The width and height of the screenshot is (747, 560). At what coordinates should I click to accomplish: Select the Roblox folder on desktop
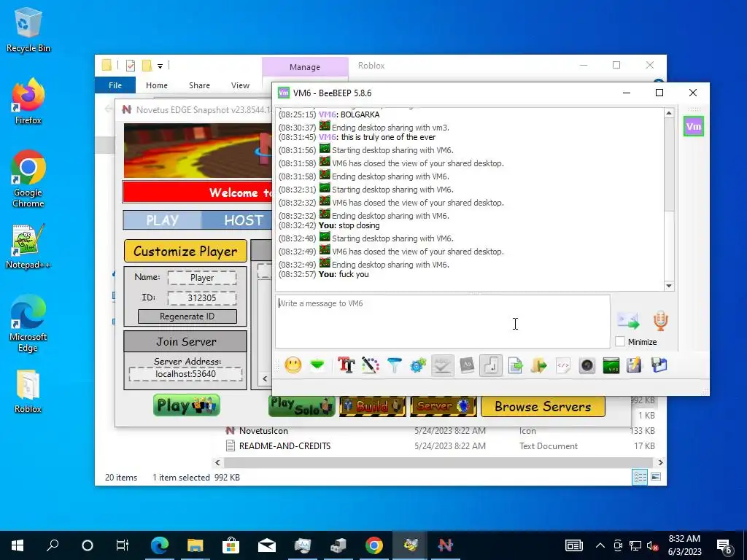(28, 392)
